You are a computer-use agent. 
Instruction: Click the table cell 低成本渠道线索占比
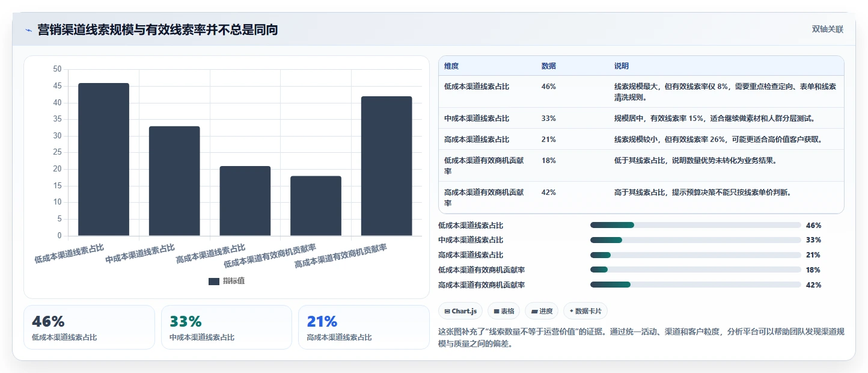tap(477, 87)
